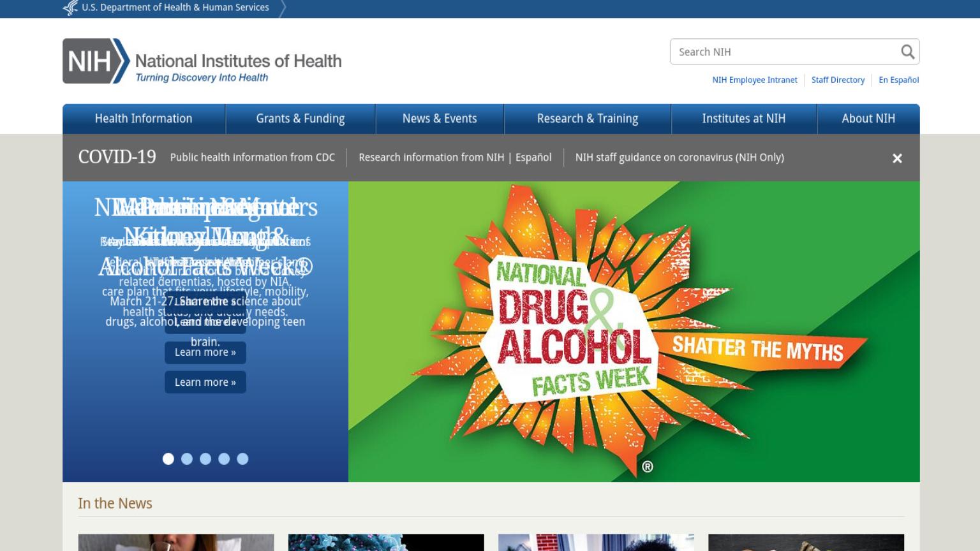Screen dimensions: 980x551
Task: Click the NIH logo badge
Action: pos(96,61)
